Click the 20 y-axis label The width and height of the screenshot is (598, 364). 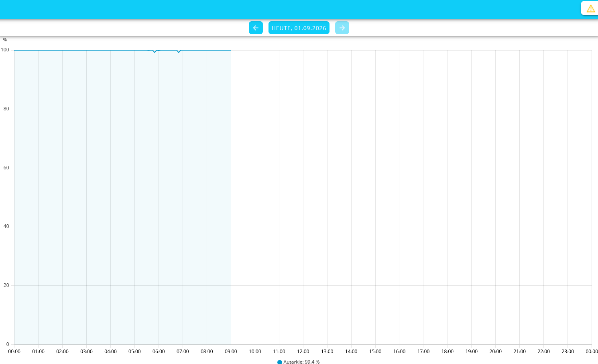[x=6, y=285]
